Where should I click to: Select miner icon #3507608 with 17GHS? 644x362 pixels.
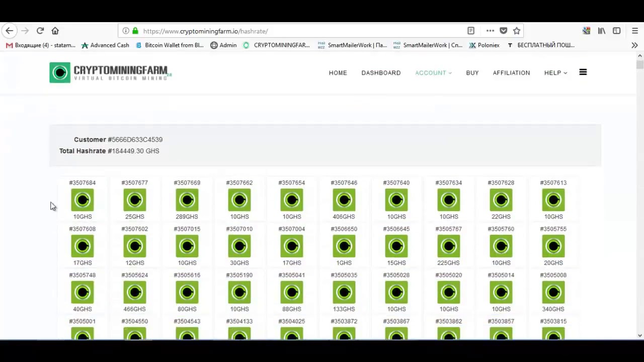click(x=83, y=246)
